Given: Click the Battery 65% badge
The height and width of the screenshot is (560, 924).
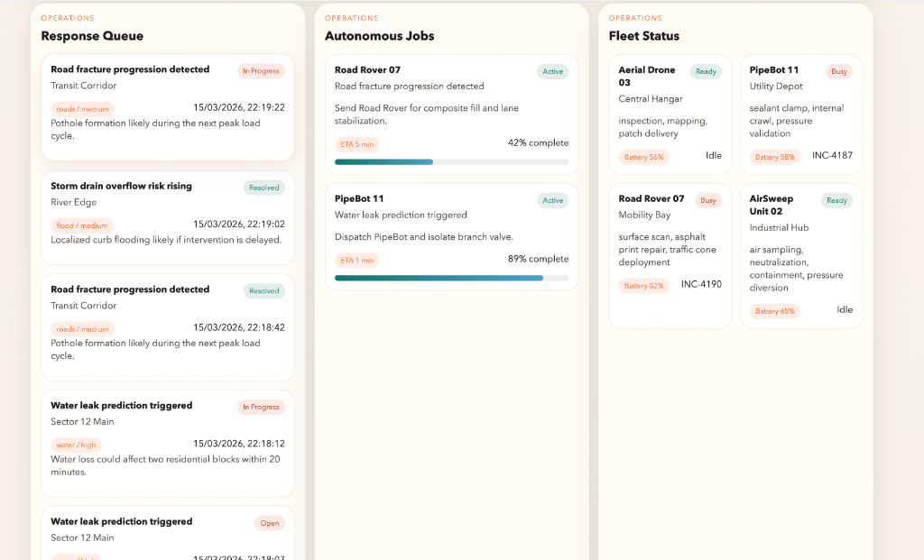Looking at the screenshot, I should 775,311.
